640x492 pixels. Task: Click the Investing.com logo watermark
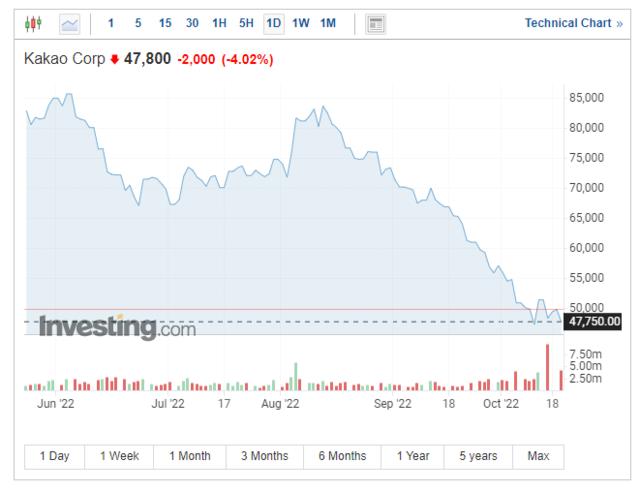click(x=117, y=327)
